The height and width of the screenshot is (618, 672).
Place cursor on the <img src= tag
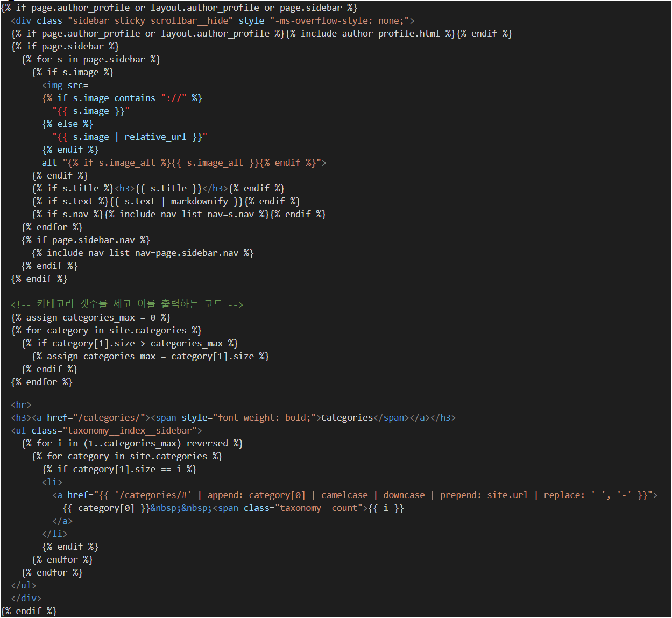pos(65,85)
